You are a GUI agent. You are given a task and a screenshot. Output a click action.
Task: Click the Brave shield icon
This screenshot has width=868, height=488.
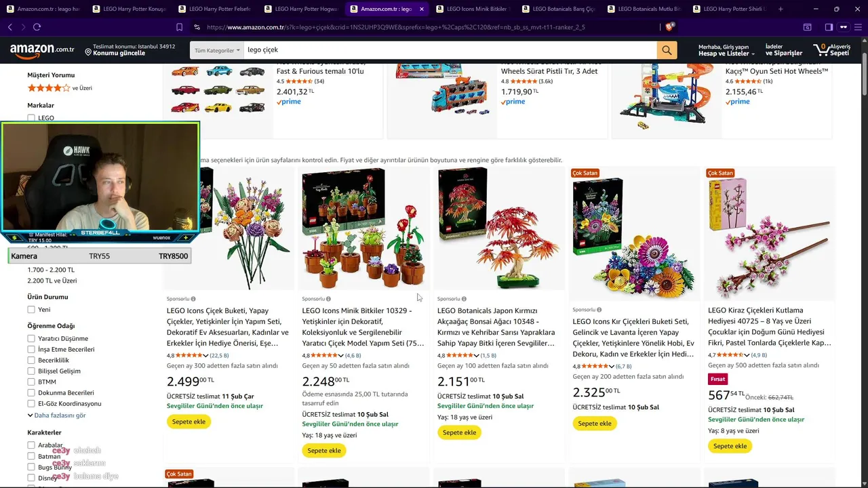[x=669, y=27]
